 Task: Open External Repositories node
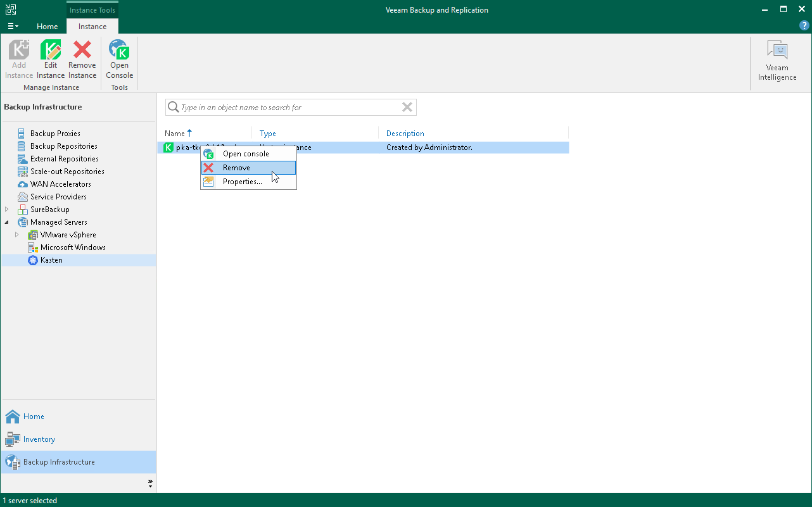65,159
